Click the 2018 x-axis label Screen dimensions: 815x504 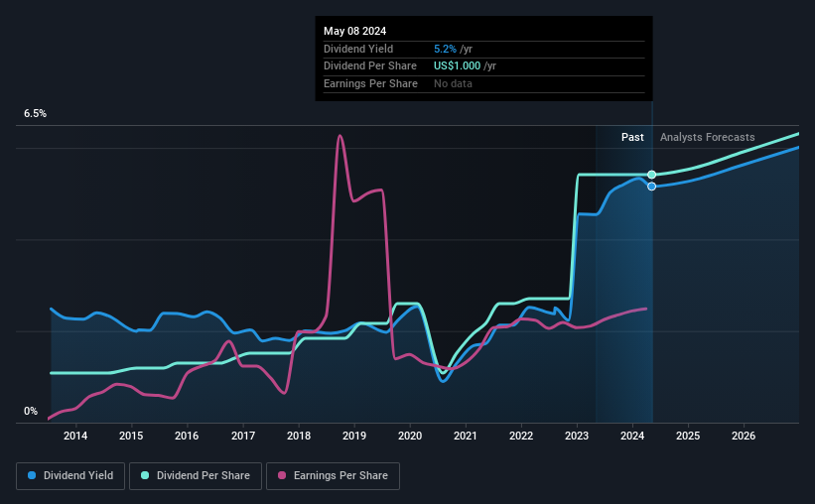click(299, 436)
